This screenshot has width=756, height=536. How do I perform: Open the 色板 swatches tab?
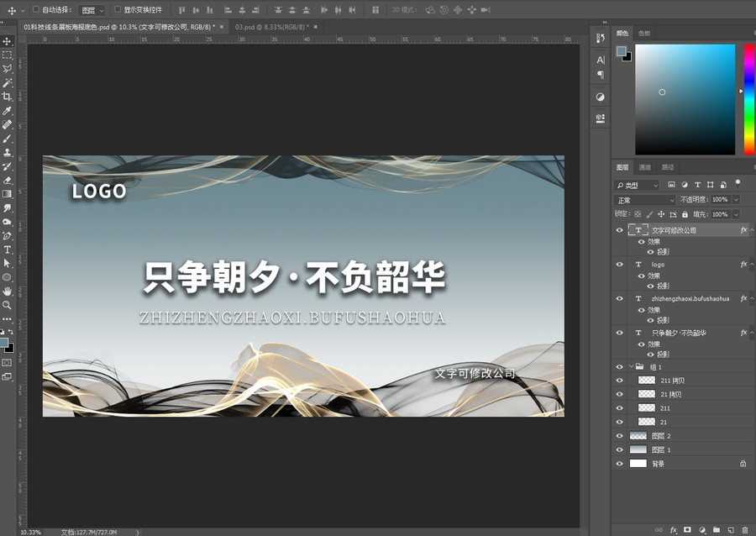[x=644, y=34]
